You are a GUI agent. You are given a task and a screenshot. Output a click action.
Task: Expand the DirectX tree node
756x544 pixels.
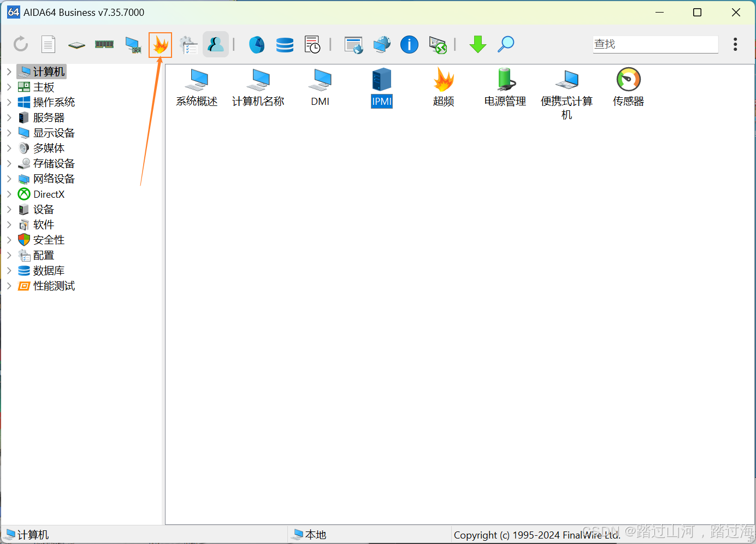click(9, 194)
